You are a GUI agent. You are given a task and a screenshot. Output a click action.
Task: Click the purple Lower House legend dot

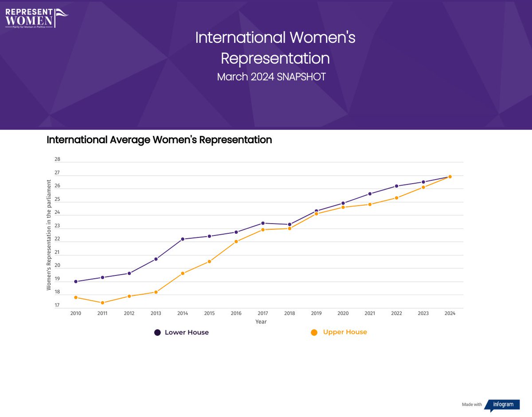(157, 333)
